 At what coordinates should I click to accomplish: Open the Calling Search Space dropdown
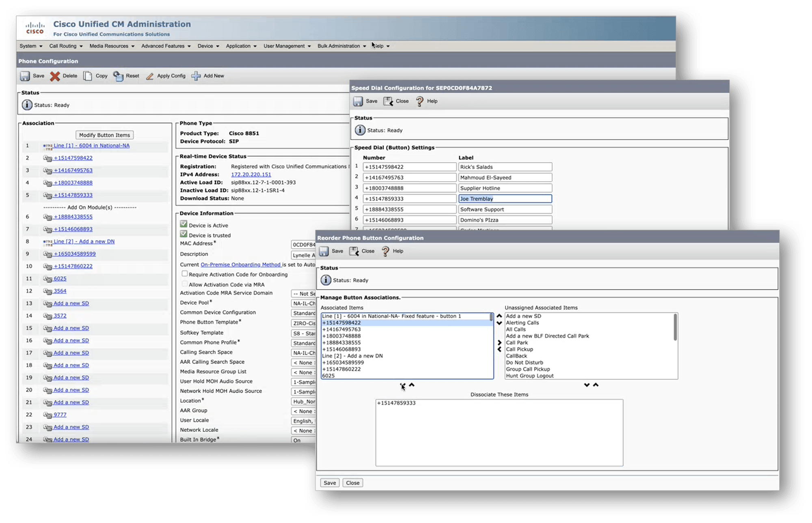tap(303, 353)
